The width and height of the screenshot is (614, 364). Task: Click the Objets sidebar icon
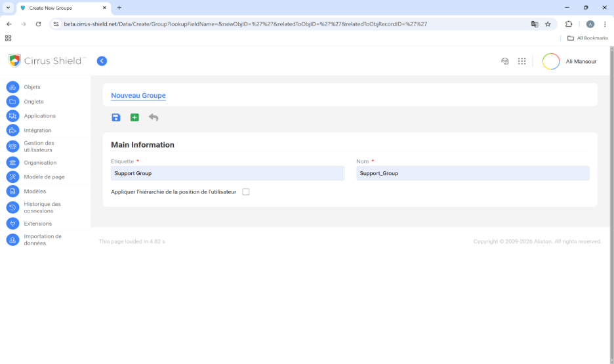pos(12,87)
